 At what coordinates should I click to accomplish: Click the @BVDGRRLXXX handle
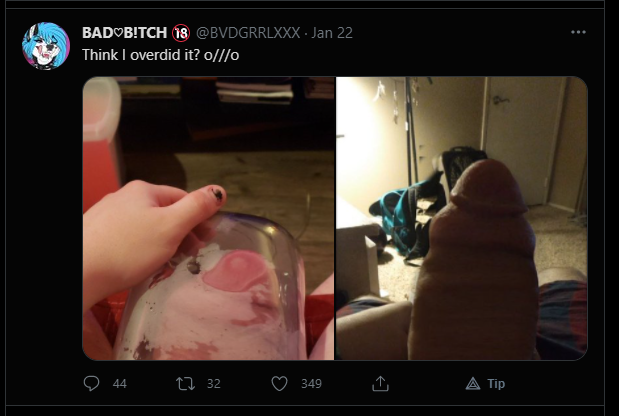[x=248, y=33]
